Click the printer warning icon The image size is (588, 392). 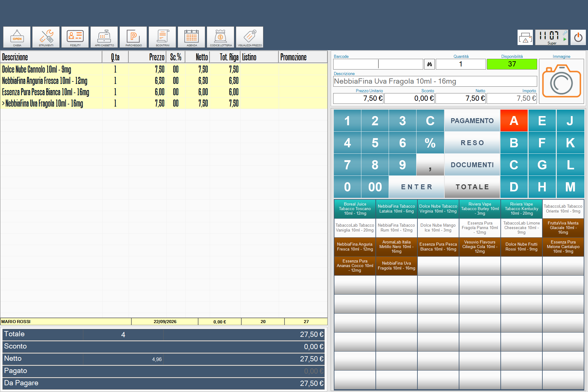pos(525,37)
